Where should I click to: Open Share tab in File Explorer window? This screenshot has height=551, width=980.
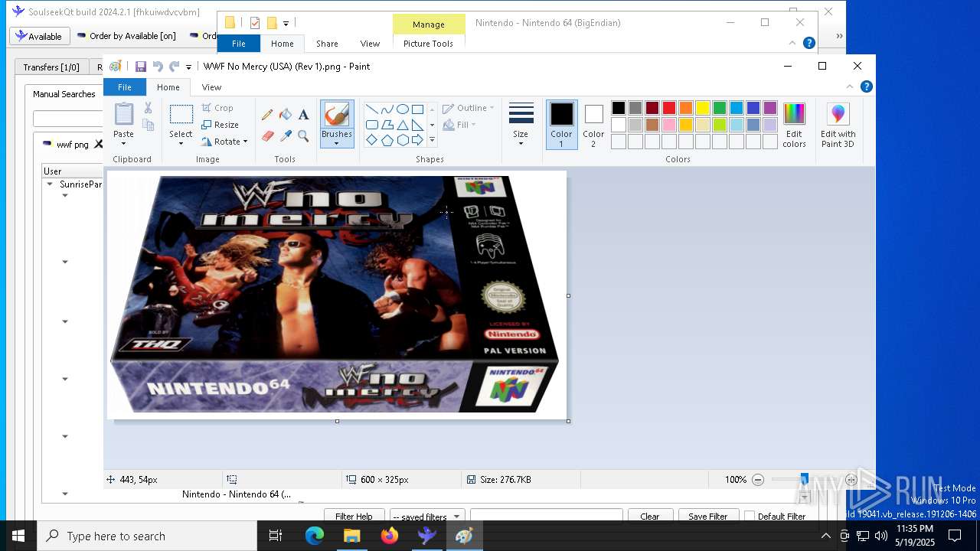pos(327,44)
